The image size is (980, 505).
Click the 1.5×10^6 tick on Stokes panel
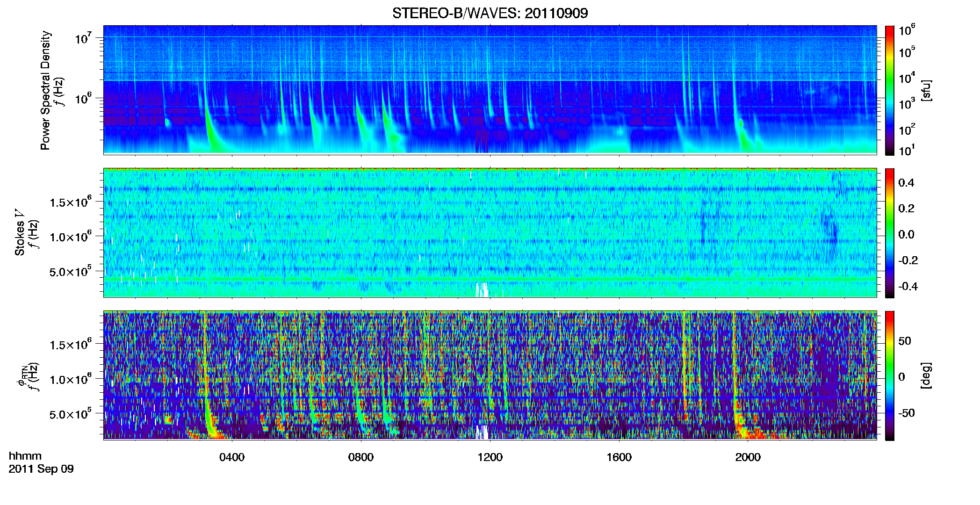[x=71, y=202]
